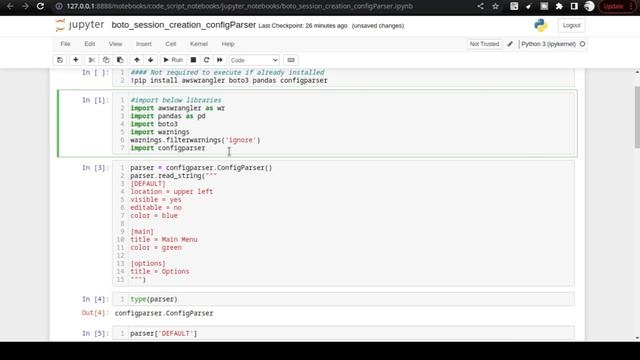This screenshot has height=360, width=640.
Task: Open the command palette keyboard icon
Action: click(x=291, y=60)
